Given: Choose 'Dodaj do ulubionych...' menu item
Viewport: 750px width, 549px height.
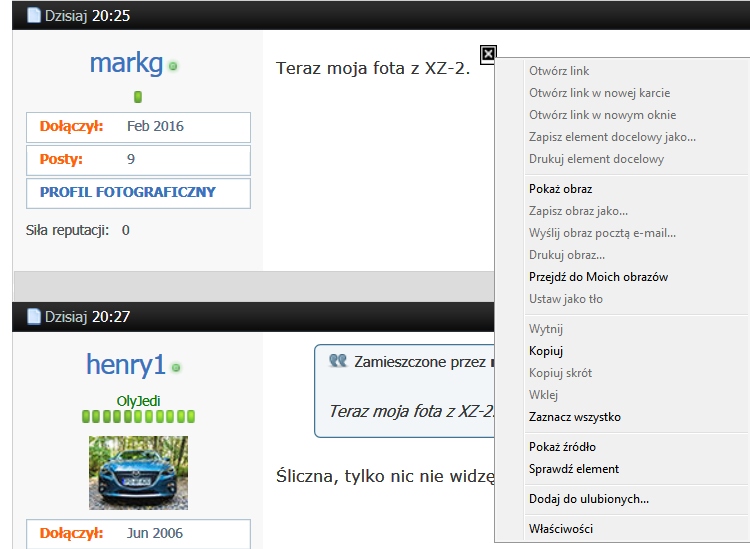Looking at the screenshot, I should click(x=589, y=499).
